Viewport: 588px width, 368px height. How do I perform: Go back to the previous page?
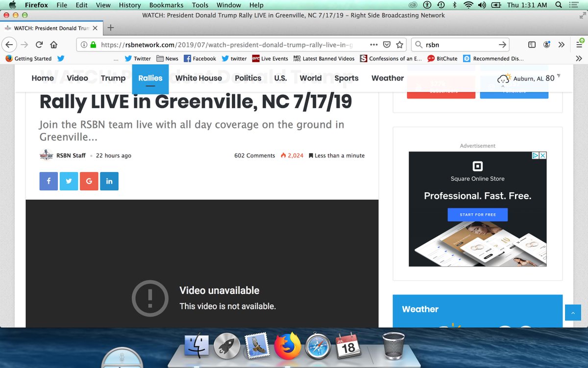(9, 45)
